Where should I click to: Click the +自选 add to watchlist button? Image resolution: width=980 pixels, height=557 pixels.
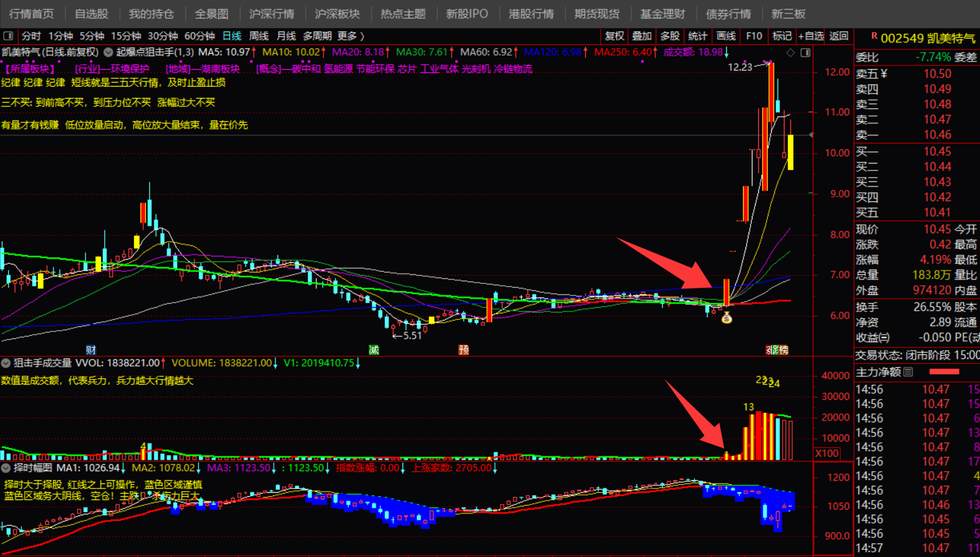(810, 36)
